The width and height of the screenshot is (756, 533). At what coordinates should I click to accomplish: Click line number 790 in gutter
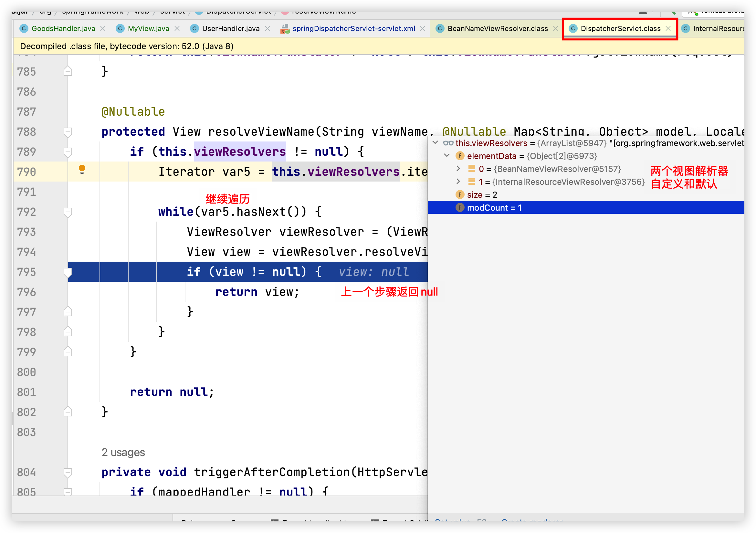[26, 172]
